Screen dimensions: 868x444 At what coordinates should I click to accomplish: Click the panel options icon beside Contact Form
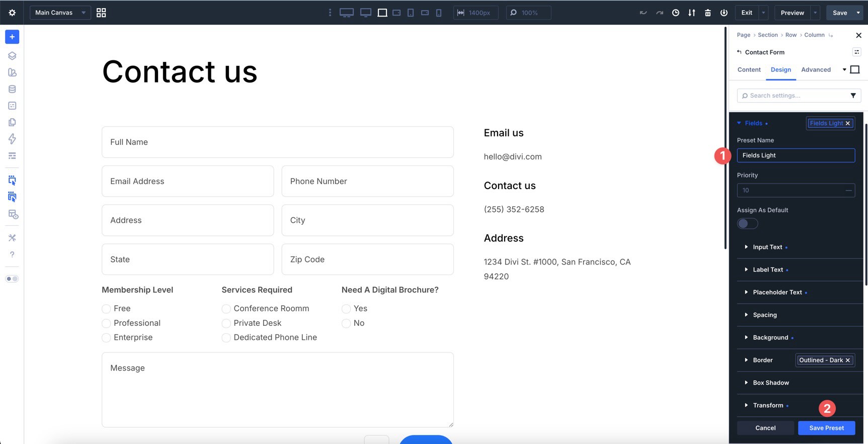pyautogui.click(x=856, y=52)
